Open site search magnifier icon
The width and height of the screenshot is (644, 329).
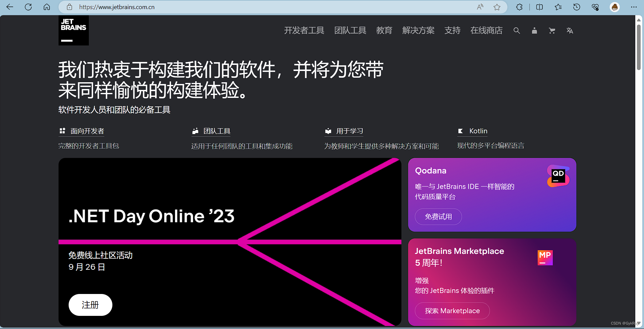coord(517,31)
